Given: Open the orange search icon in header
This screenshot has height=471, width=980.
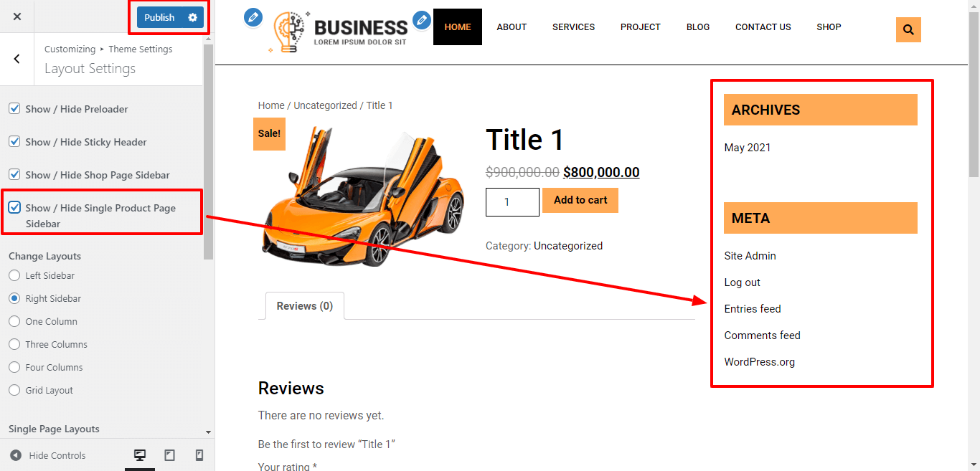Looking at the screenshot, I should (908, 29).
